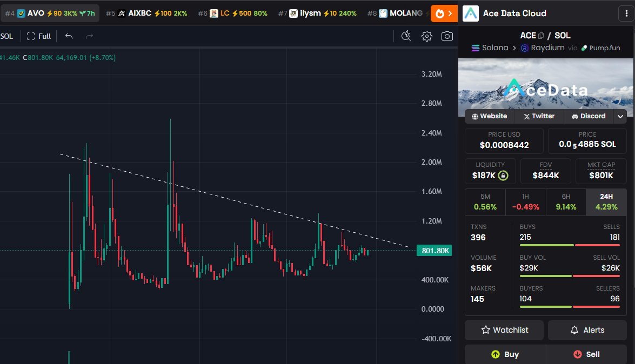Screen dimensions: 635x364
Task: Click the 2.00M price axis label
Action: (x=431, y=163)
